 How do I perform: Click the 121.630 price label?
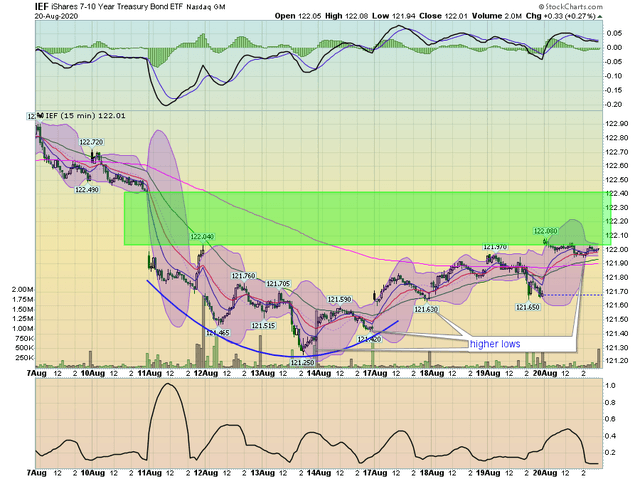[x=426, y=310]
